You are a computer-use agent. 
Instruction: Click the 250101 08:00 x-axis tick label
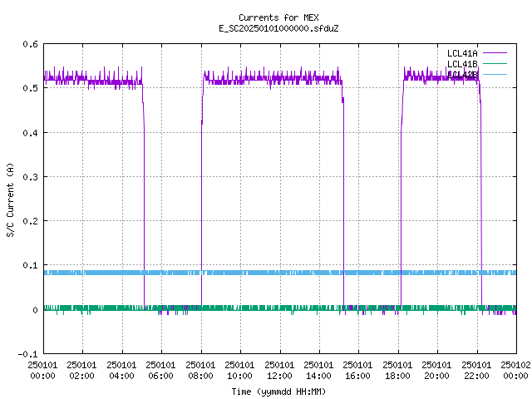point(200,371)
